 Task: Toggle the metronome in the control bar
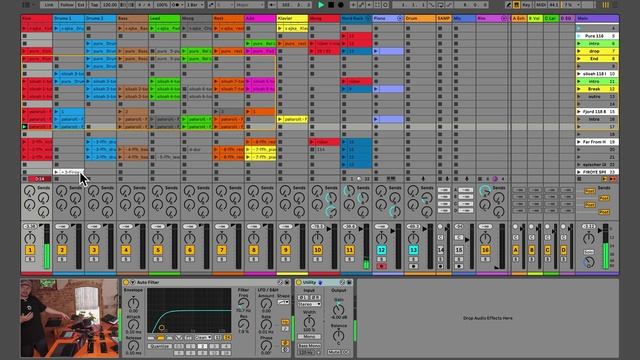pos(178,5)
